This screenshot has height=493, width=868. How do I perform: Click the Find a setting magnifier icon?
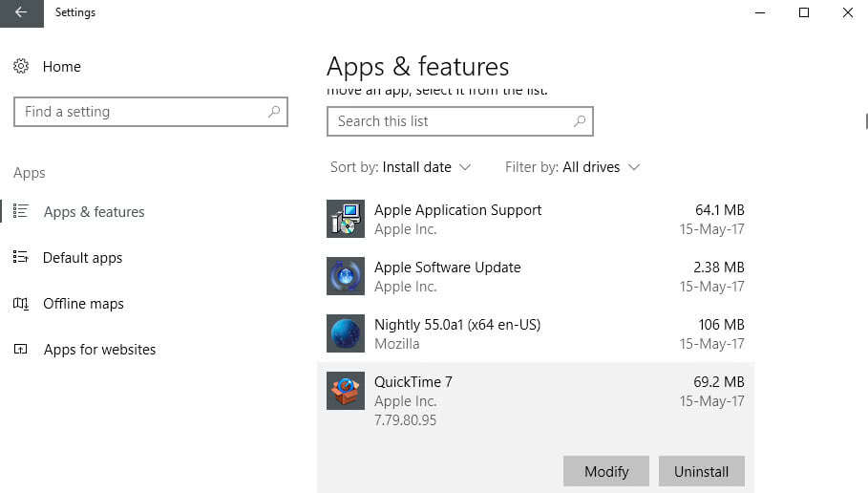coord(274,112)
